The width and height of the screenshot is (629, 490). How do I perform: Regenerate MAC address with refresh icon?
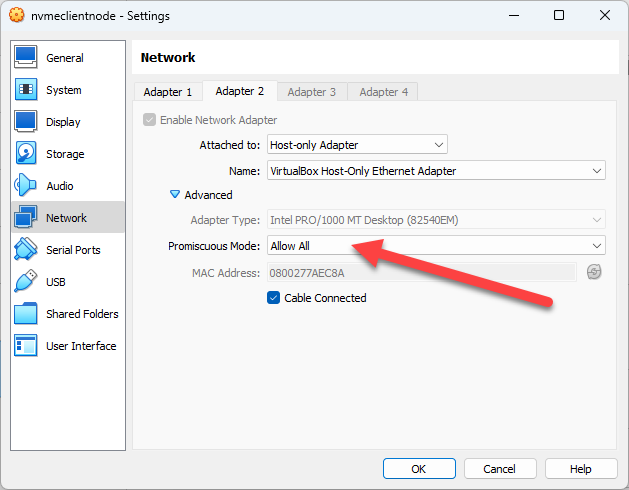[x=594, y=272]
